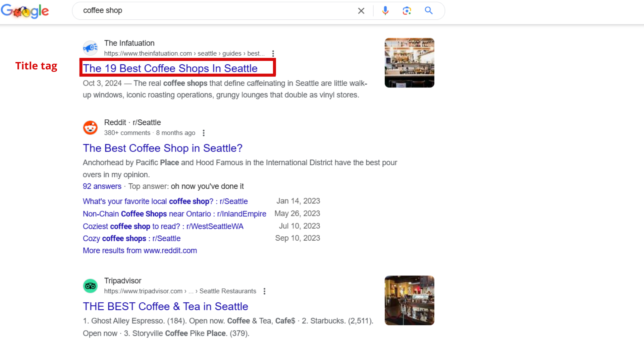Click the '92 answers' link

click(x=102, y=186)
